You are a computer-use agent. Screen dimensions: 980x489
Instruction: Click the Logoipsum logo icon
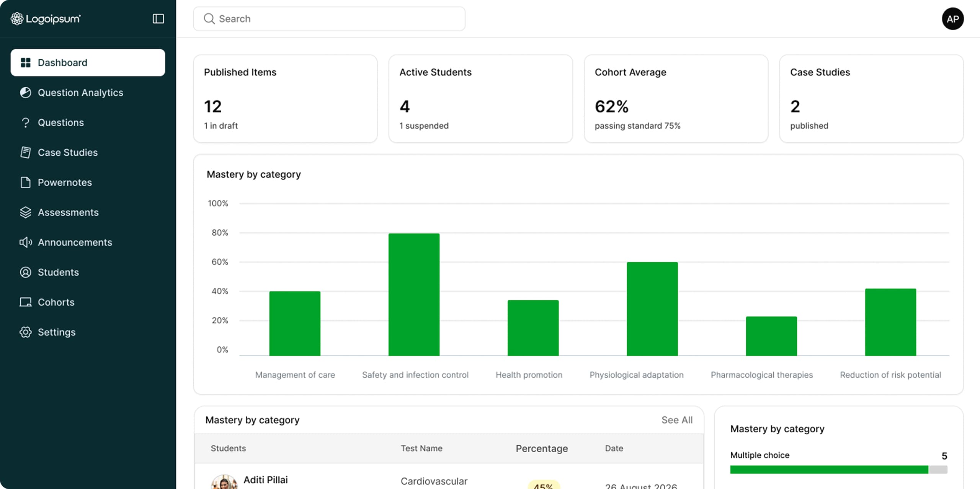click(17, 19)
